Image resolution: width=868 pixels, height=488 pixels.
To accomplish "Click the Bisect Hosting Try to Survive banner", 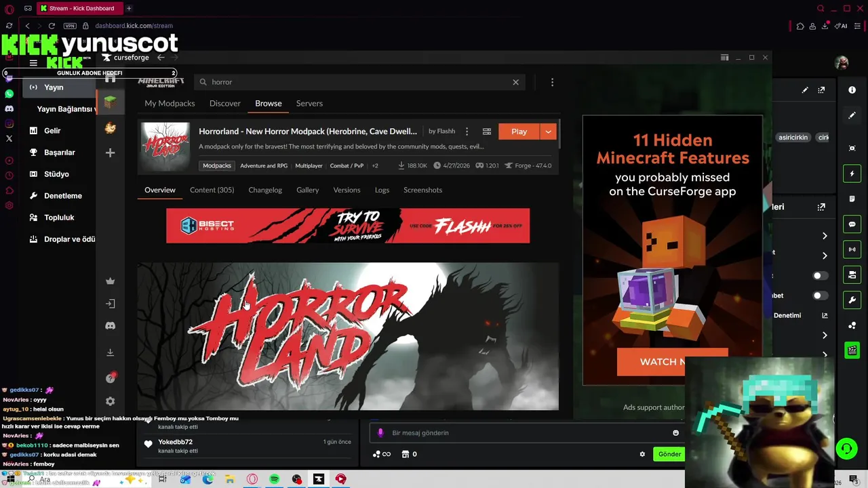I will tap(348, 226).
